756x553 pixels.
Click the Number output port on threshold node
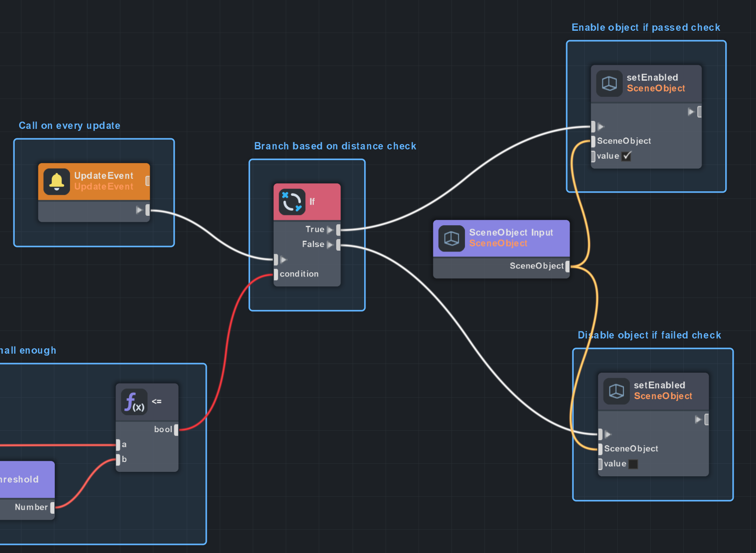pyautogui.click(x=52, y=508)
